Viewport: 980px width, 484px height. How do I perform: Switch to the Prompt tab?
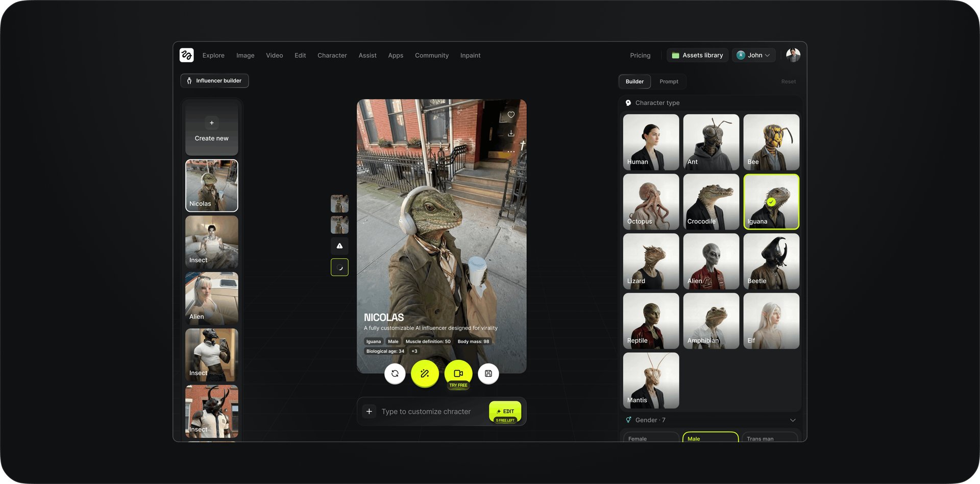coord(669,82)
